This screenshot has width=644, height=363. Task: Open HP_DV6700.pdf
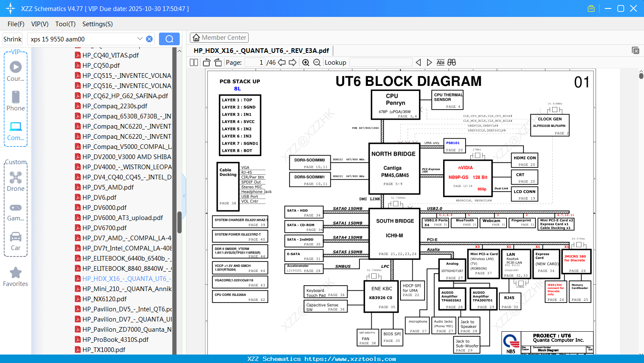[x=104, y=228]
